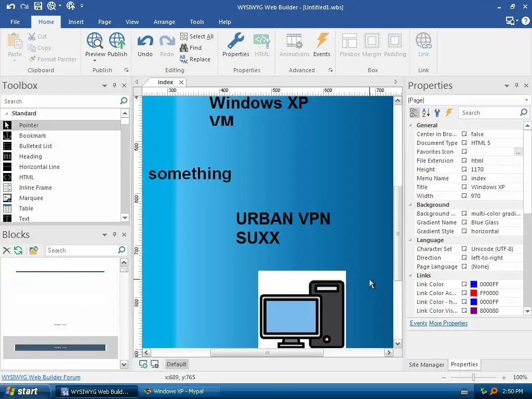Toggle the Favorites Icon marker box
This screenshot has width=532, height=399.
pos(464,152)
